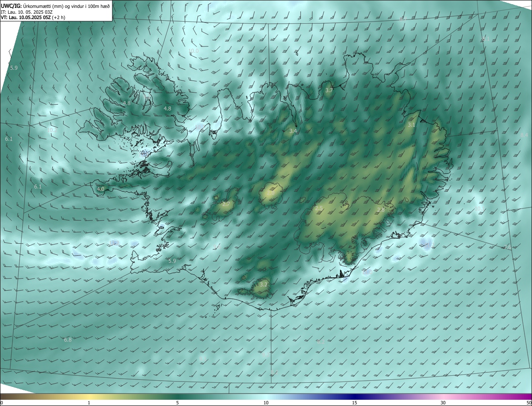Screen dimensions: 532x406
Task: Click the colorbar tick label 1
Action: point(89,403)
